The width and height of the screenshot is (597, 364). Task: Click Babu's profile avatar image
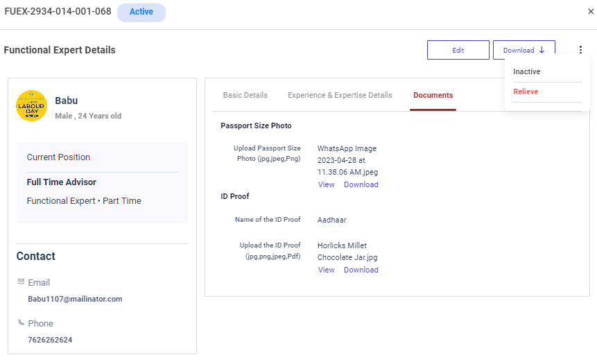(31, 105)
